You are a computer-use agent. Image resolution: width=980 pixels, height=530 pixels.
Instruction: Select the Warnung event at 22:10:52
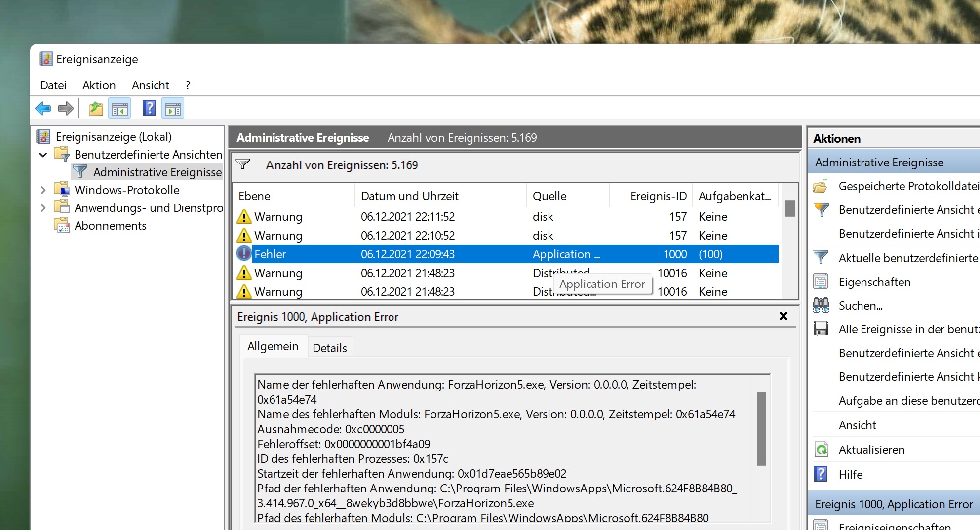tap(507, 236)
